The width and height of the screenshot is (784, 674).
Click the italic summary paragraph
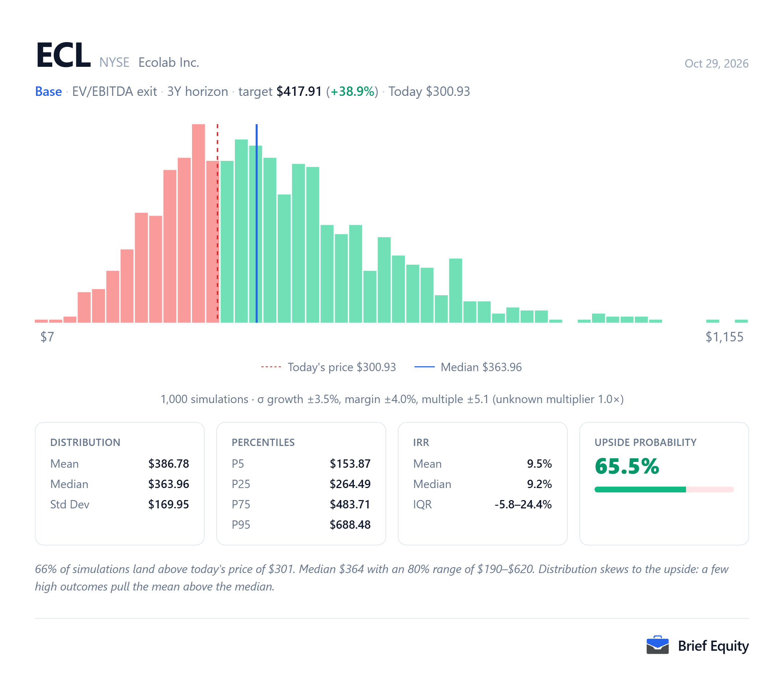(382, 578)
